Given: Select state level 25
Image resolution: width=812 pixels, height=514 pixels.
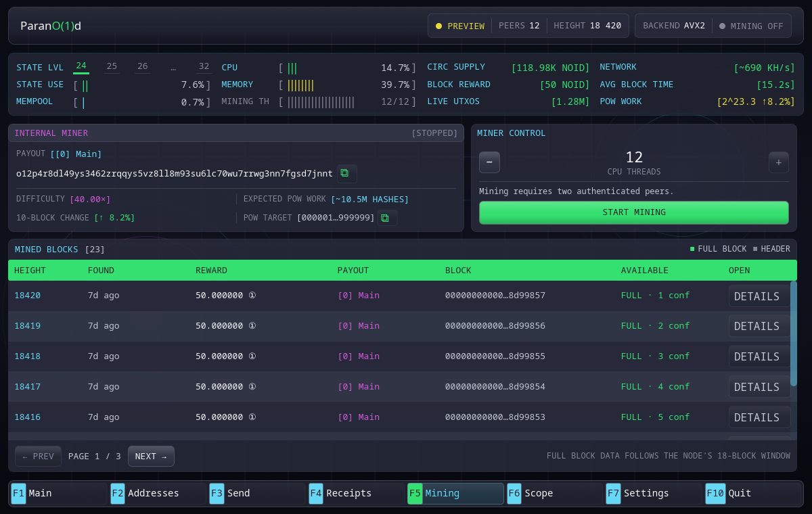Looking at the screenshot, I should pos(112,66).
